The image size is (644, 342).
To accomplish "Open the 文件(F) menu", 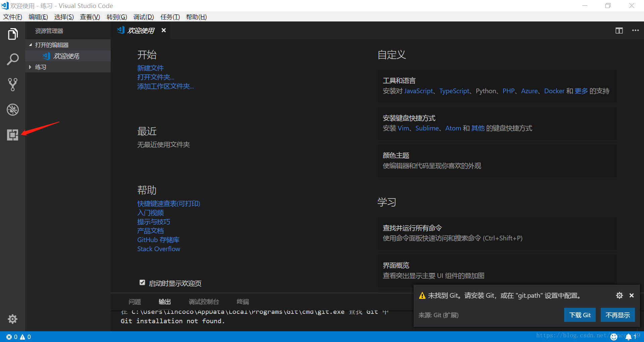I will tap(13, 17).
